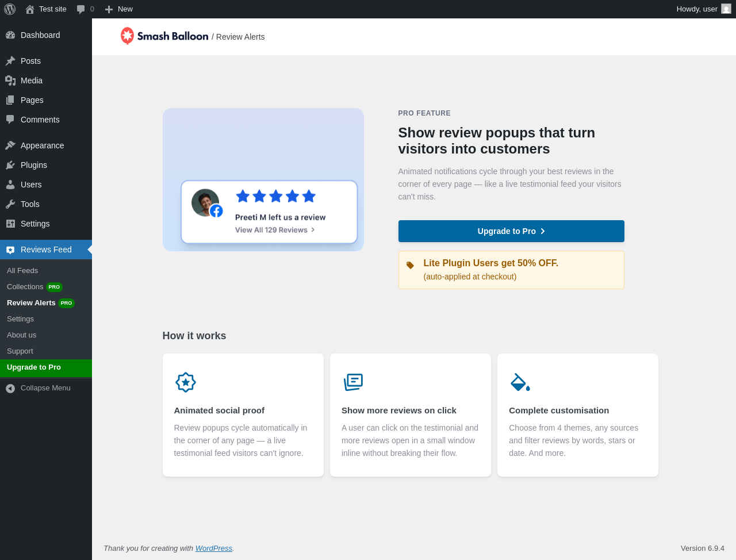Click the review popup preview image

click(x=263, y=179)
